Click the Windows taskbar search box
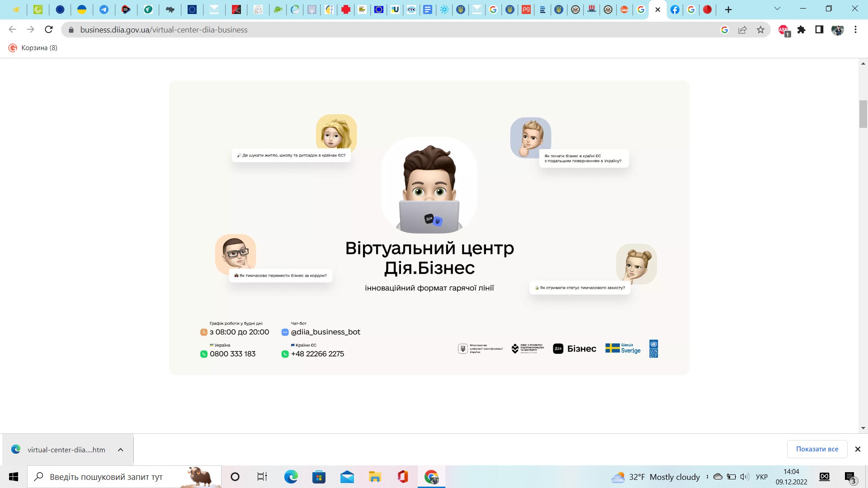This screenshot has height=488, width=868. [x=124, y=477]
